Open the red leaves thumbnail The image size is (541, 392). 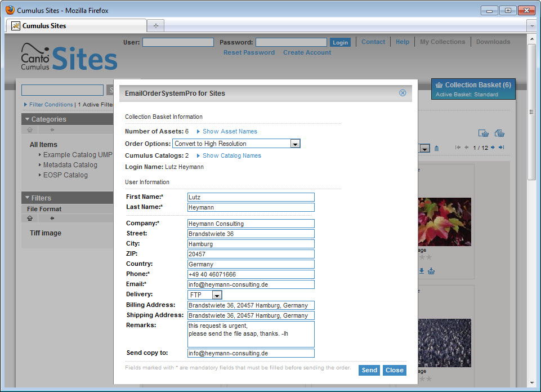[444, 222]
